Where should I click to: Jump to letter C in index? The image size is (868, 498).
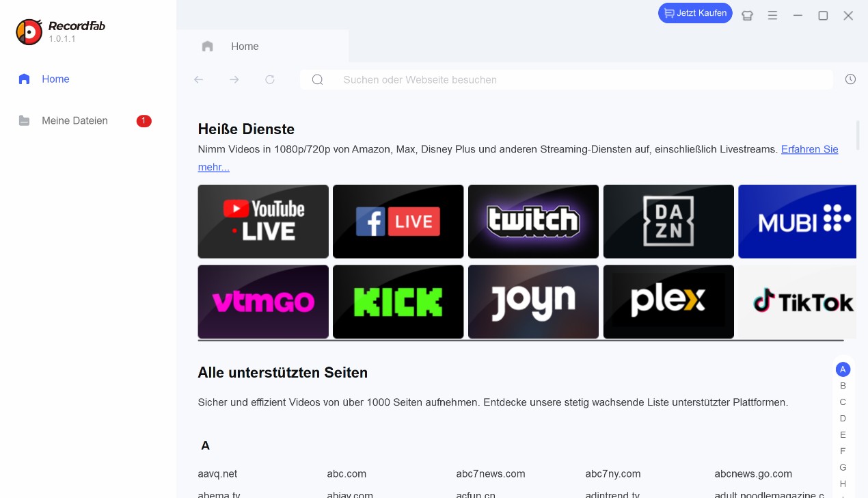click(x=843, y=402)
